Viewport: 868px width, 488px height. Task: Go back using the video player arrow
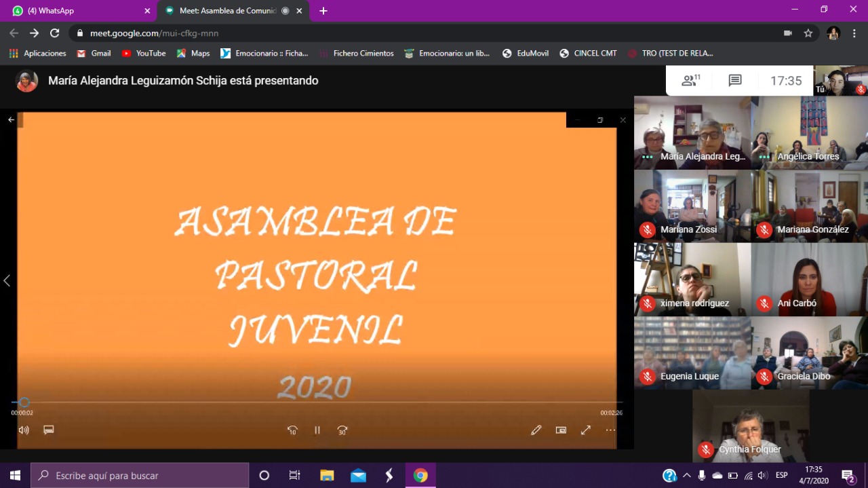(x=11, y=119)
